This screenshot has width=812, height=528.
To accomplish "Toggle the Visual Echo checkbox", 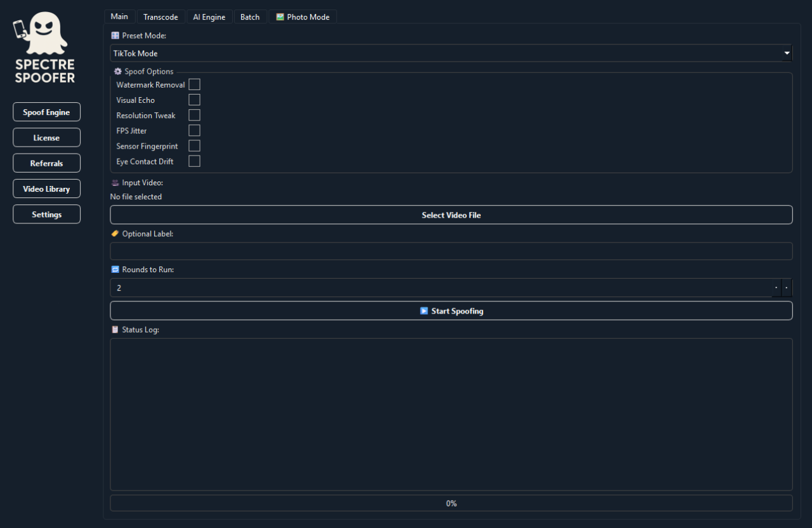I will click(x=195, y=100).
